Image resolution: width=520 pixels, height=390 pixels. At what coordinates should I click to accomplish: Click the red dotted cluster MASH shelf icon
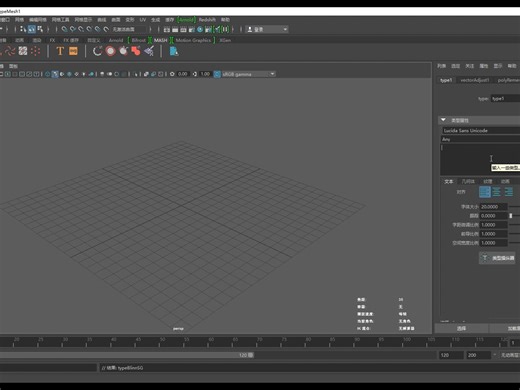point(35,51)
